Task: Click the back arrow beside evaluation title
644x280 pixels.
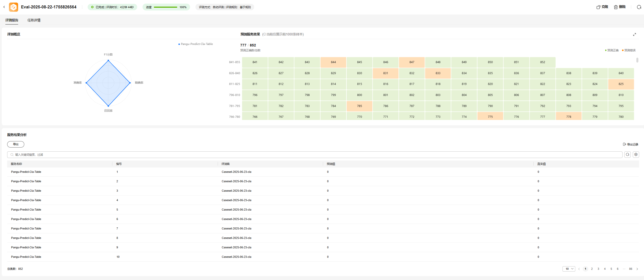Action: (4, 7)
